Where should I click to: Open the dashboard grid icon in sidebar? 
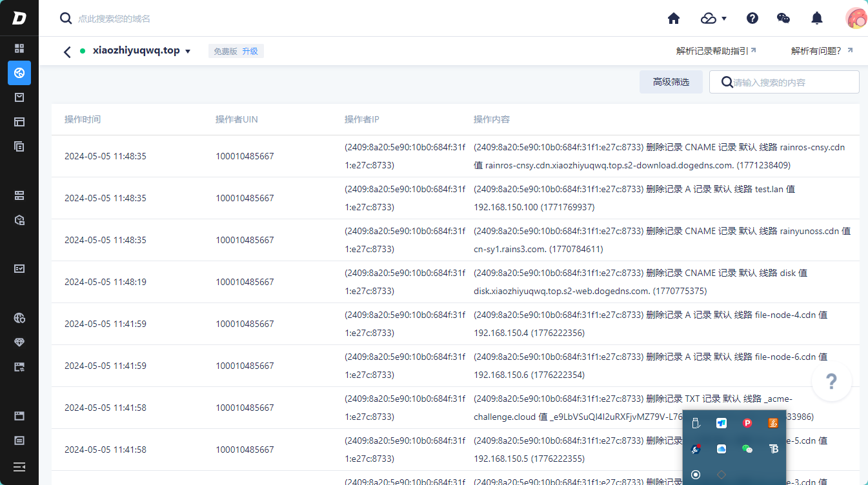pos(19,48)
